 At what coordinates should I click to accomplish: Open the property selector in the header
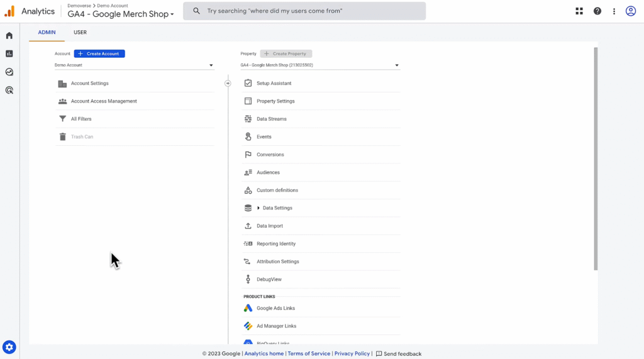click(x=121, y=14)
